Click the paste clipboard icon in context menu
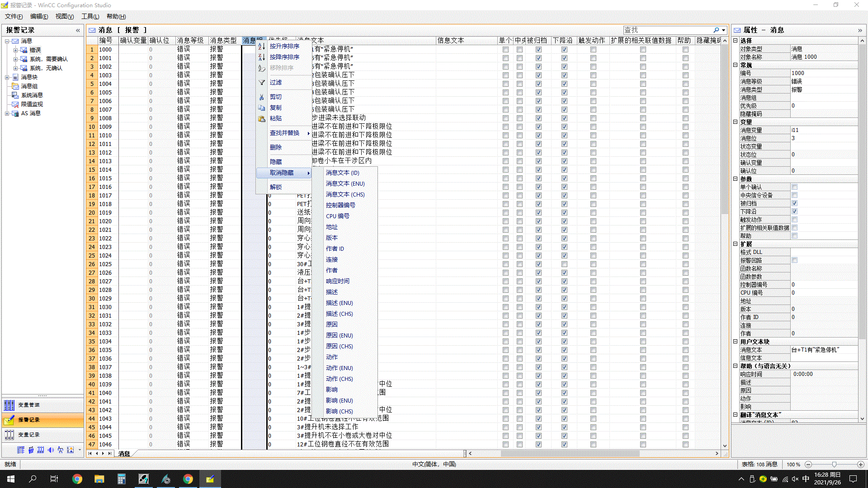The height and width of the screenshot is (488, 868). [x=262, y=119]
